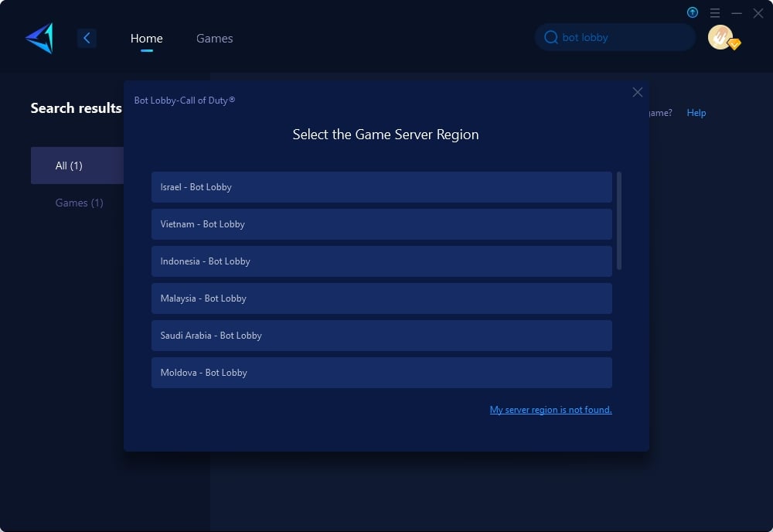Click the GearUP Booster logo icon

(39, 38)
